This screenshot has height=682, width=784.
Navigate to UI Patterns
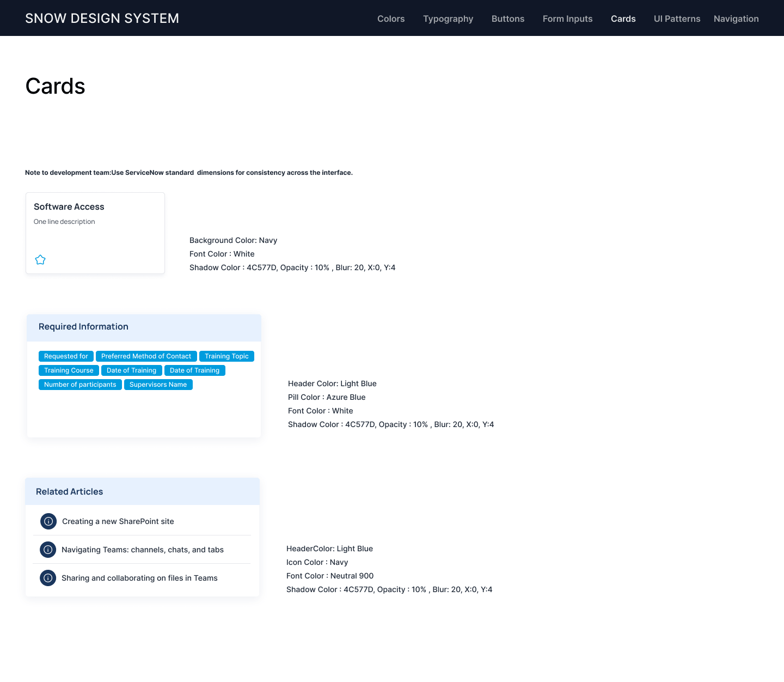click(x=677, y=19)
